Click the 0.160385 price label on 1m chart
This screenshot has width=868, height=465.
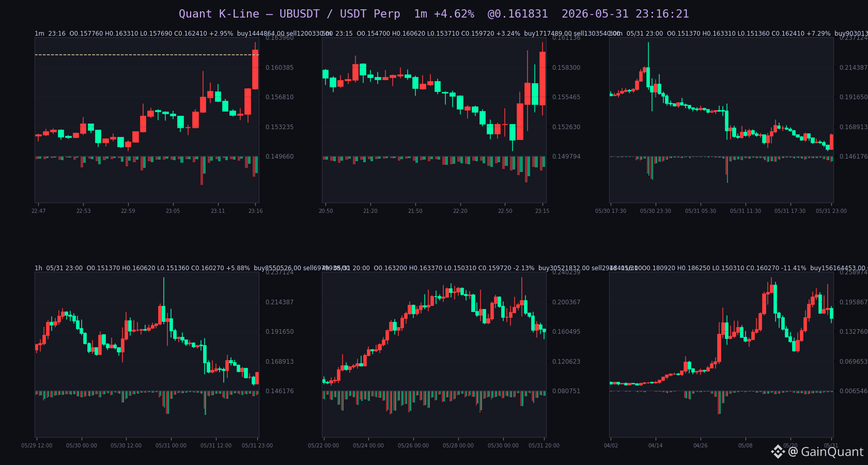pyautogui.click(x=280, y=68)
